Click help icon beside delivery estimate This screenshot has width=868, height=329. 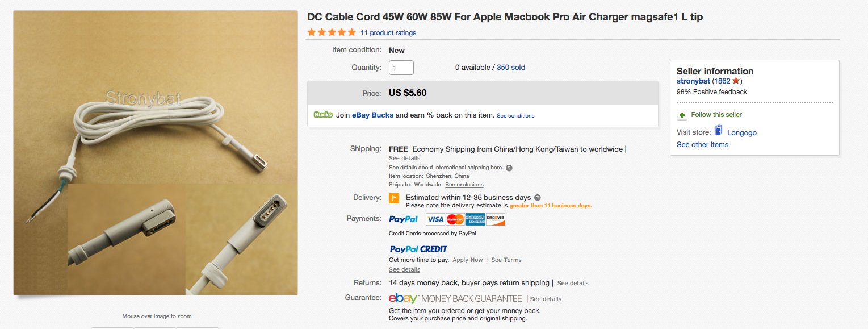[x=537, y=198]
